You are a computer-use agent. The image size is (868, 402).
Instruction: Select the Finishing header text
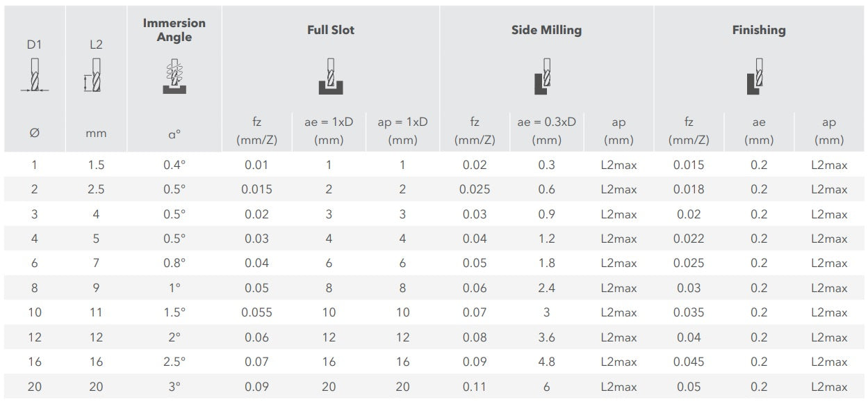click(x=758, y=30)
